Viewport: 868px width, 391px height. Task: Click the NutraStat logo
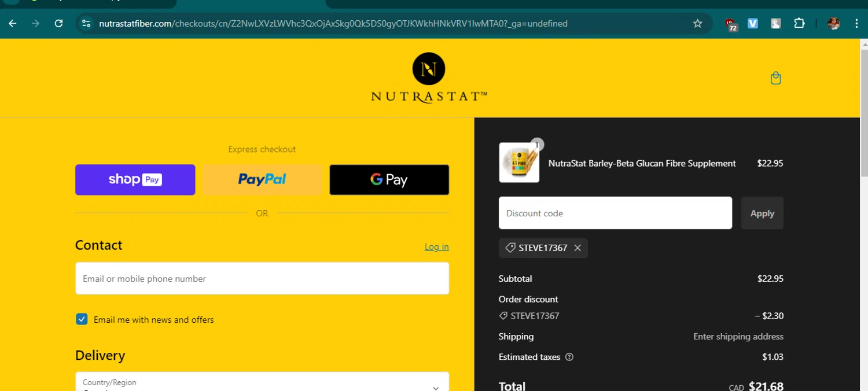coord(429,78)
